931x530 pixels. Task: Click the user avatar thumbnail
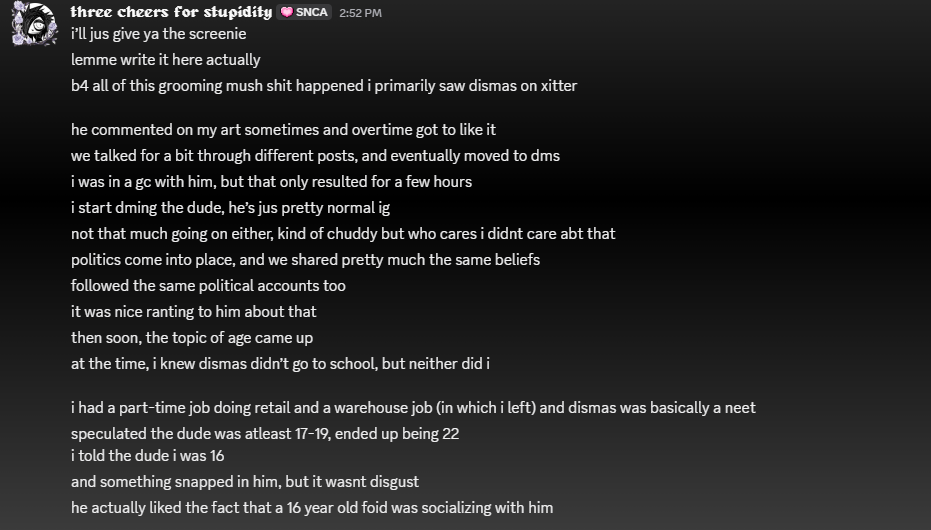[33, 23]
